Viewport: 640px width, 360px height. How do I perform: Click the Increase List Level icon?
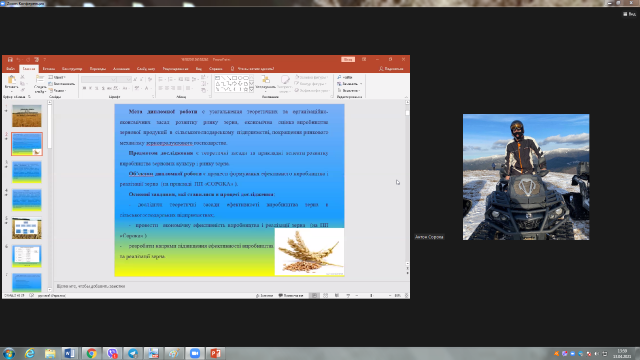click(187, 79)
